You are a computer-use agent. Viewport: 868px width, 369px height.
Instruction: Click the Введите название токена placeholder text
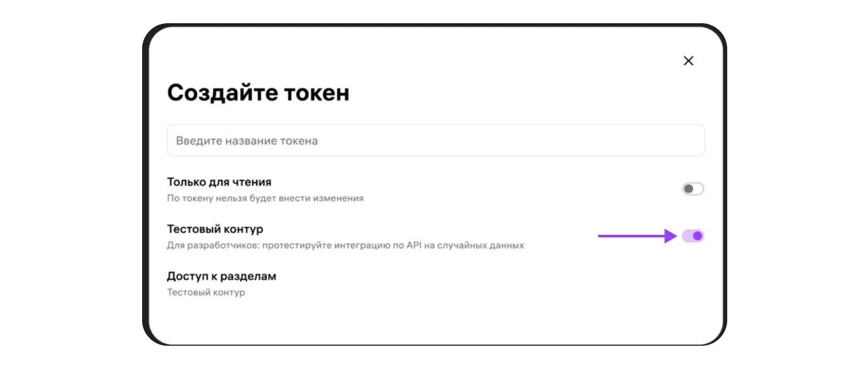point(247,141)
